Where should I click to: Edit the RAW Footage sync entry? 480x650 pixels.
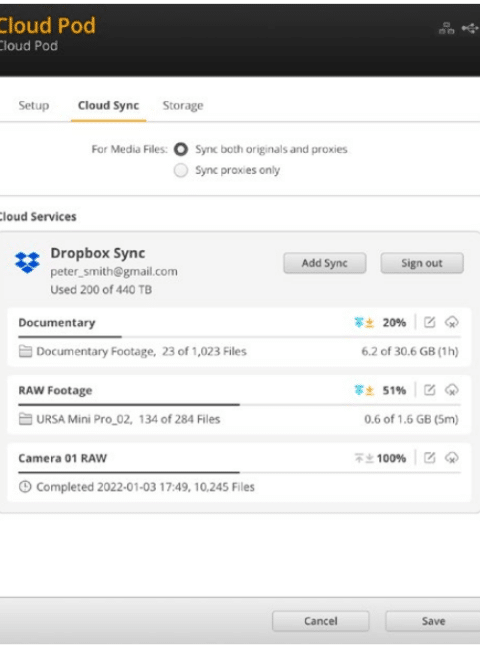(x=429, y=390)
